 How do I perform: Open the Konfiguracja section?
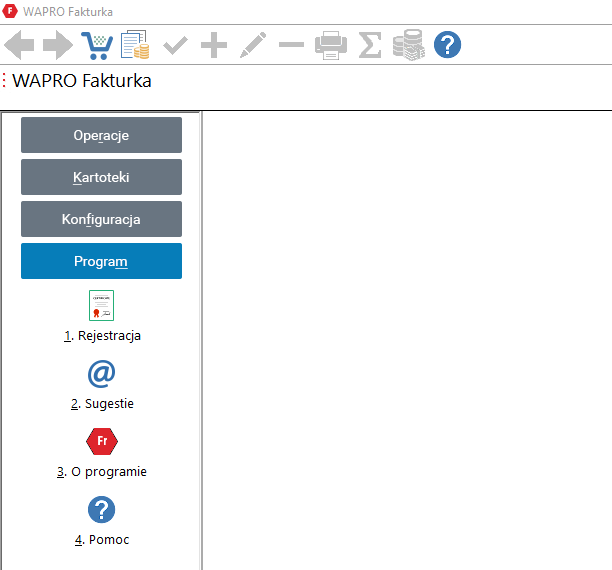101,219
